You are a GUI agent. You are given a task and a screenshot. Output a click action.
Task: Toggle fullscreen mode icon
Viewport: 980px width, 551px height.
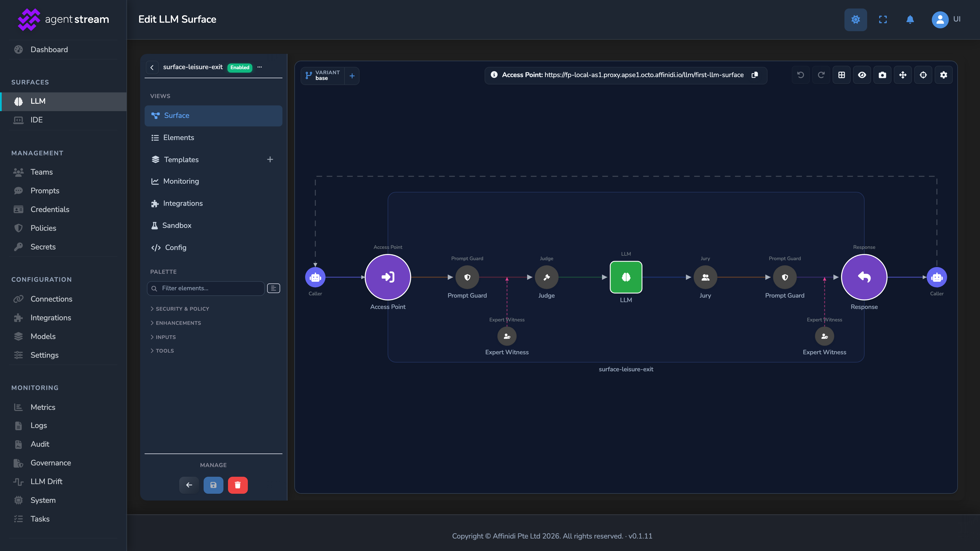[x=883, y=19]
